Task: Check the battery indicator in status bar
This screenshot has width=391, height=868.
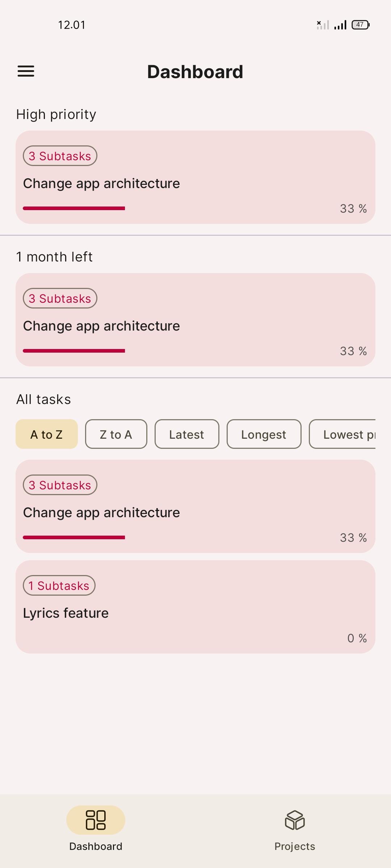Action: pyautogui.click(x=361, y=25)
